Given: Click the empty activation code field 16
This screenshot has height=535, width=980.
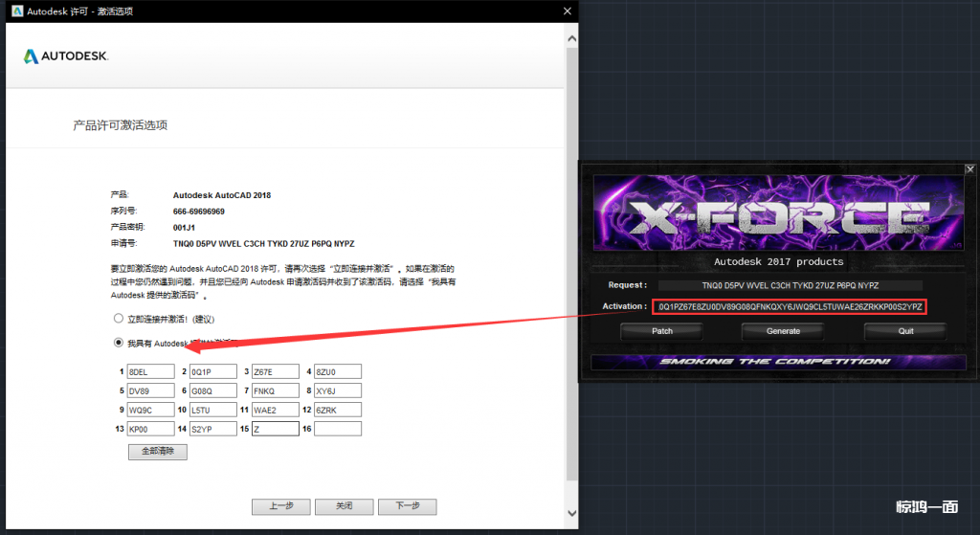Looking at the screenshot, I should pyautogui.click(x=337, y=429).
